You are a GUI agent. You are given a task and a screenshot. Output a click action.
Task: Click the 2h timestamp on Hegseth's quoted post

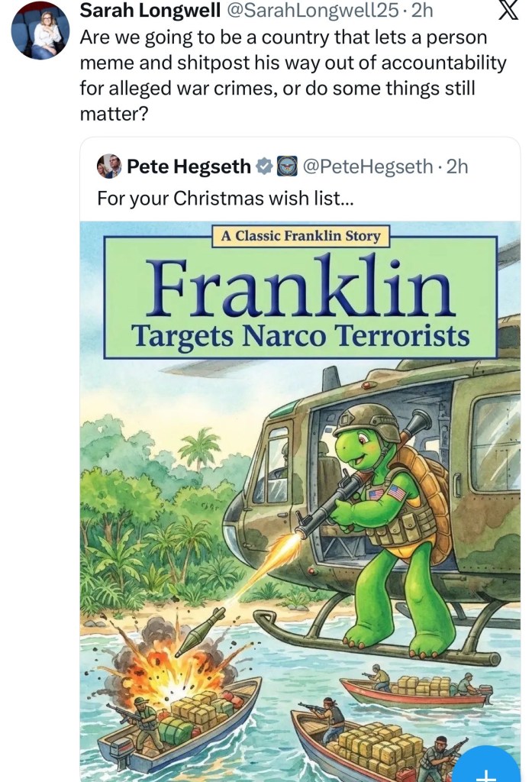tap(456, 166)
